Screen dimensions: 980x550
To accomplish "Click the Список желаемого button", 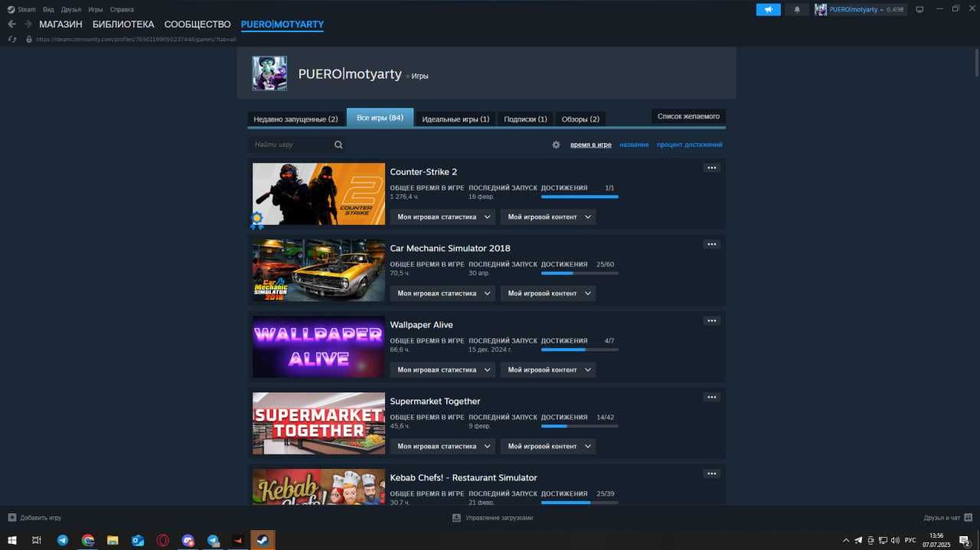I will [x=688, y=116].
